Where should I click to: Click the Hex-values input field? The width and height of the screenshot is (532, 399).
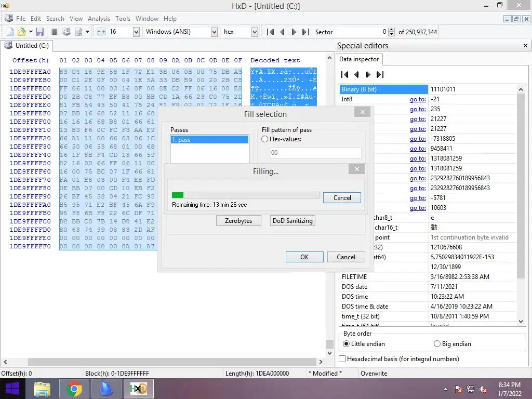click(x=315, y=153)
